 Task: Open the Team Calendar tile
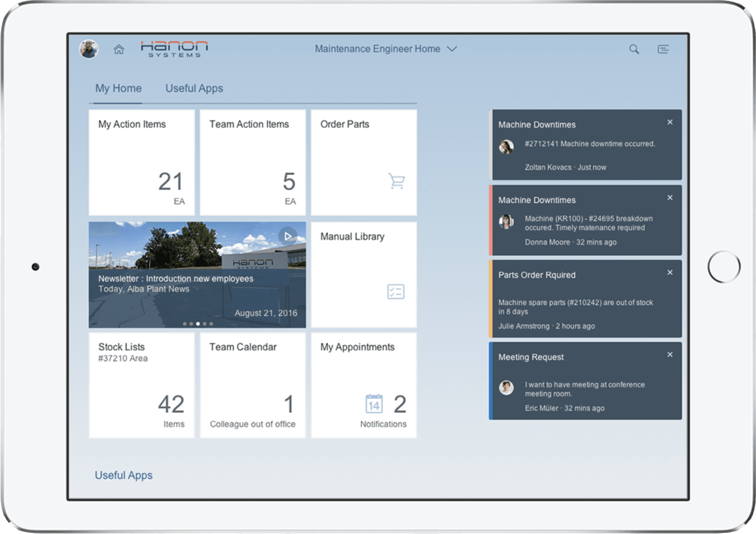point(253,385)
